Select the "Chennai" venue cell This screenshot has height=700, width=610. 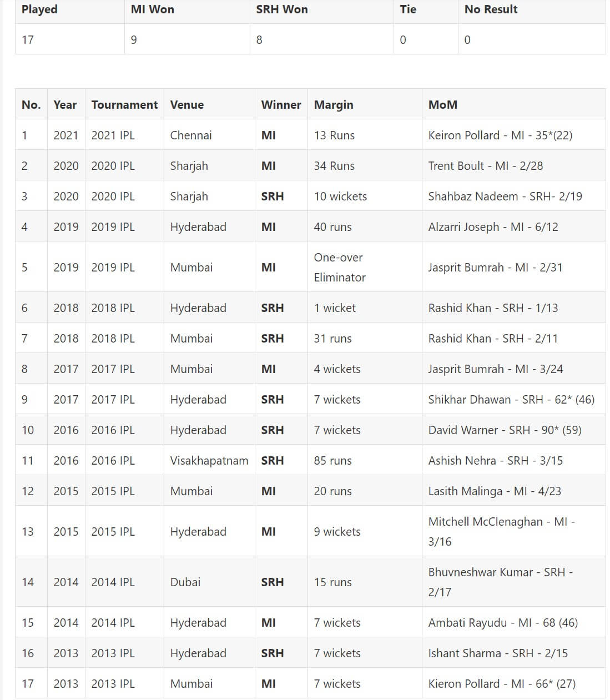tap(209, 135)
